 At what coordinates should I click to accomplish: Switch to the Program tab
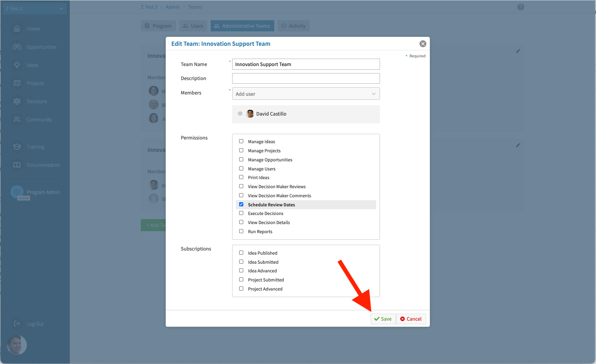tap(159, 26)
